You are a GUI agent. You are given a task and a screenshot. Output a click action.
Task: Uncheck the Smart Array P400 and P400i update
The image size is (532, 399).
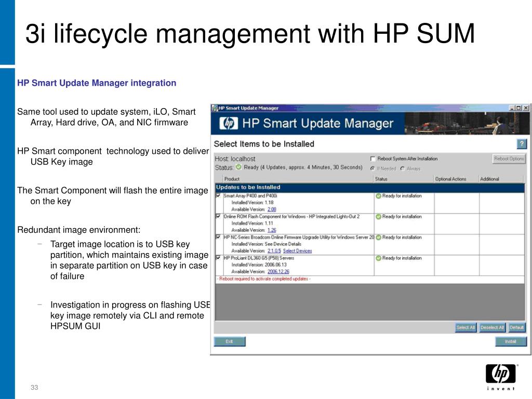tap(218, 195)
